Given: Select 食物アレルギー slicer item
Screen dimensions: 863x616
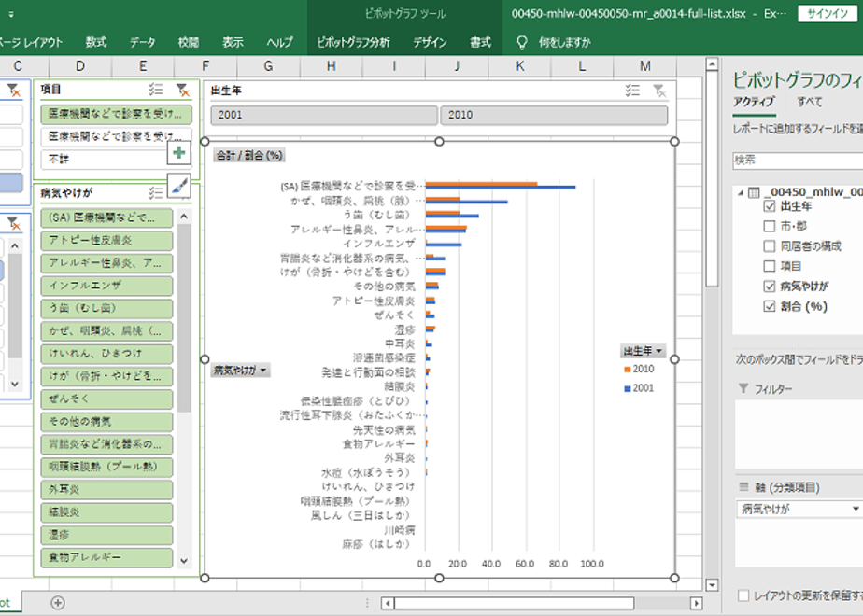Looking at the screenshot, I should [106, 557].
